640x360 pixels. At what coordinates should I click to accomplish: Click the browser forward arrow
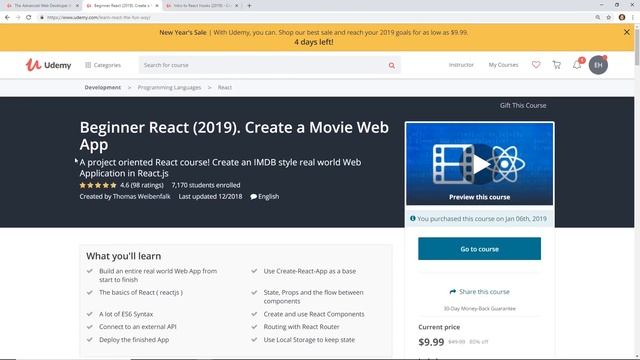(18, 17)
